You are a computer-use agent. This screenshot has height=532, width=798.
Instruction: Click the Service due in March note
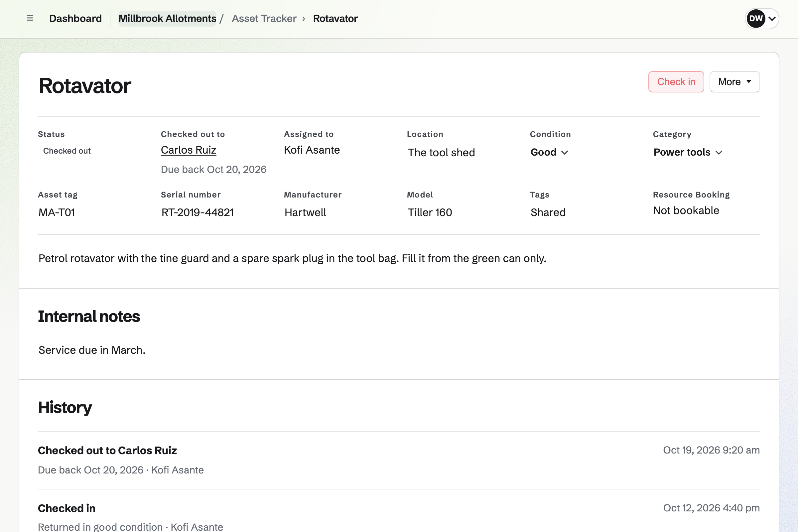(x=92, y=350)
